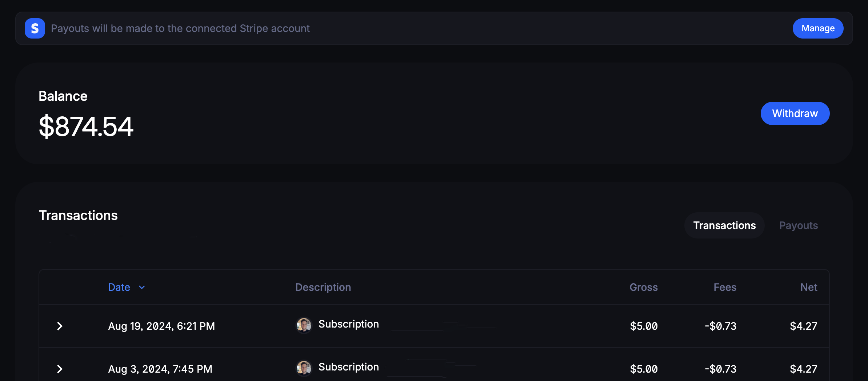Select the Transactions tab
Screen dimensions: 868x381
(724, 225)
